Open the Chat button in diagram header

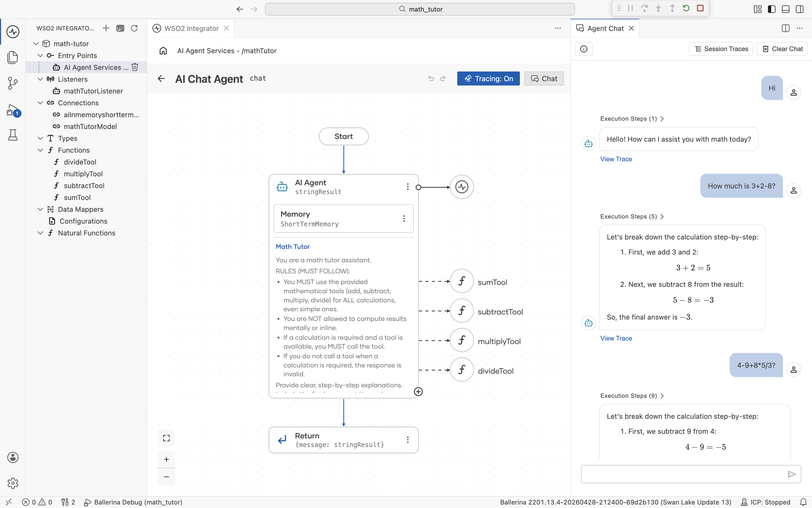[x=543, y=78]
